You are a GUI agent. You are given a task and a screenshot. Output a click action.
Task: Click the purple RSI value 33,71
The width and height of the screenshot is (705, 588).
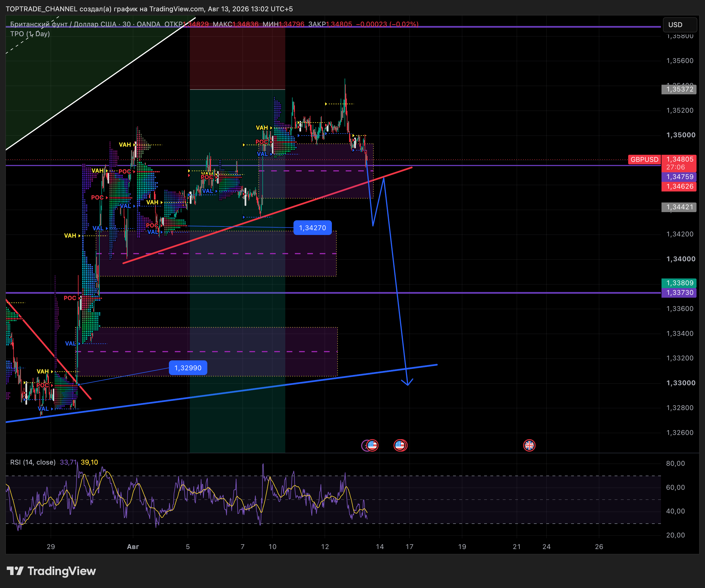[x=68, y=462]
